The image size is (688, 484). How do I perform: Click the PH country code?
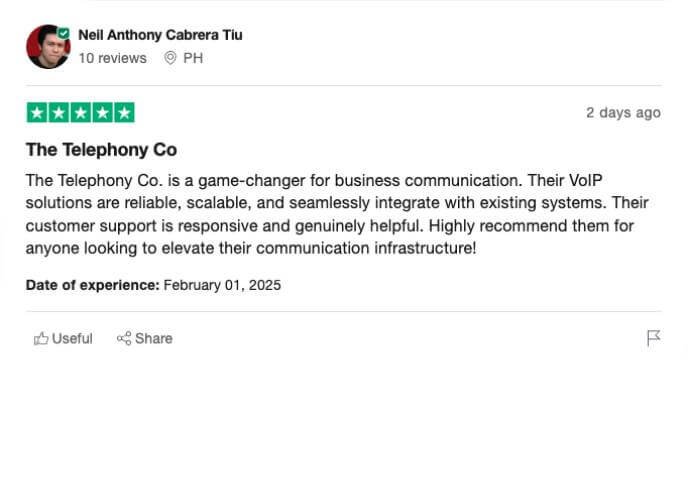193,58
